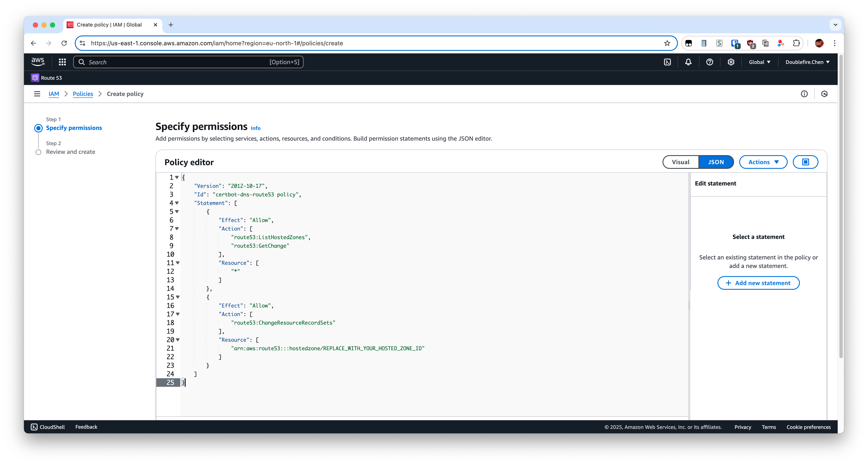The width and height of the screenshot is (868, 465).
Task: Open the Terms link in footer
Action: tap(769, 427)
